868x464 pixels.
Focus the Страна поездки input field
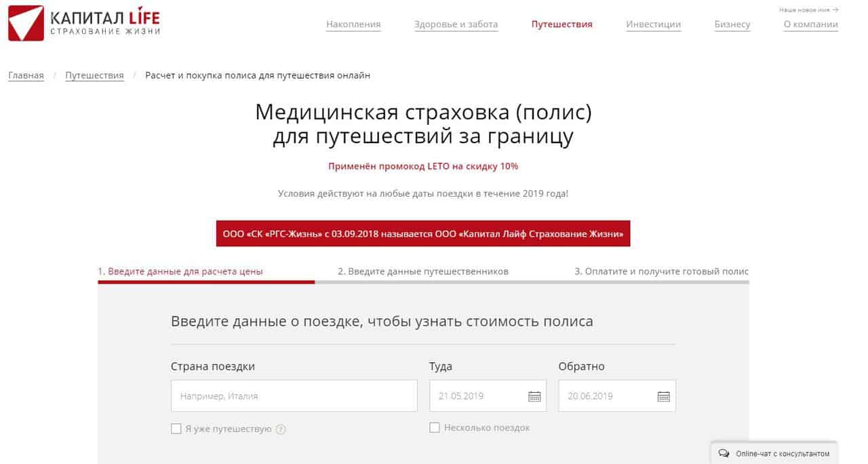tap(294, 395)
